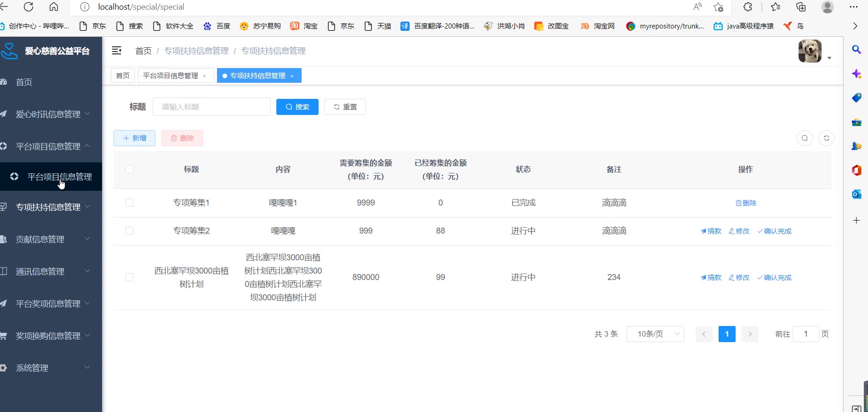Click the circular search toggle icon above table

pyautogui.click(x=805, y=138)
